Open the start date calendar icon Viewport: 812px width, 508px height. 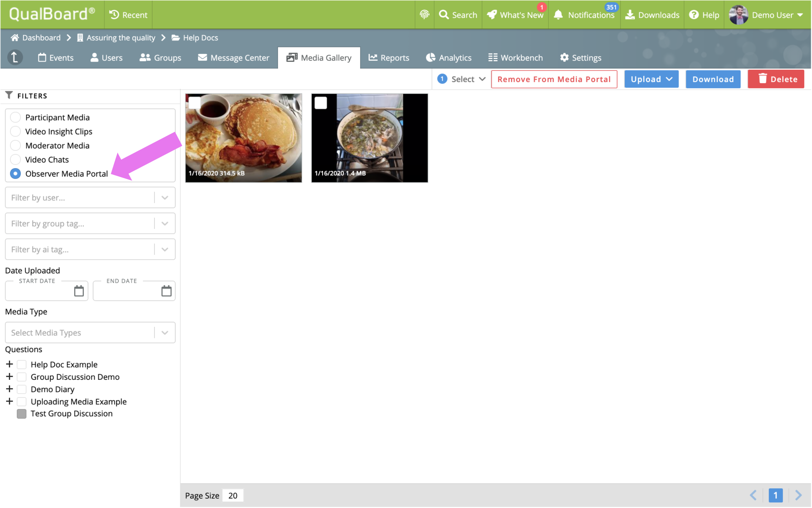pyautogui.click(x=79, y=291)
